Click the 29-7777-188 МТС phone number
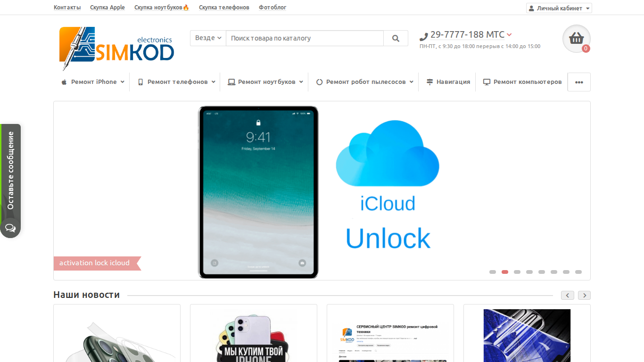This screenshot has height=362, width=644. coord(467,34)
